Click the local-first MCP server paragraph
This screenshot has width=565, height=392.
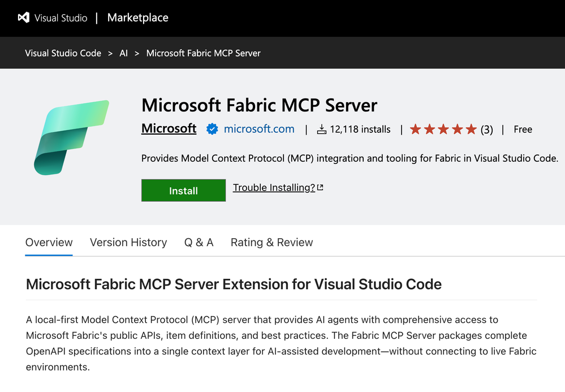(x=281, y=343)
